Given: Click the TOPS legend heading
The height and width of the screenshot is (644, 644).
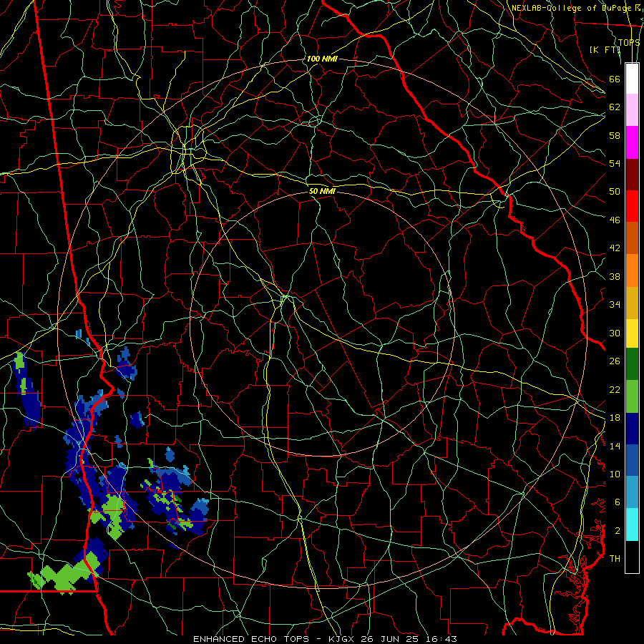Looking at the screenshot, I should click(x=629, y=43).
